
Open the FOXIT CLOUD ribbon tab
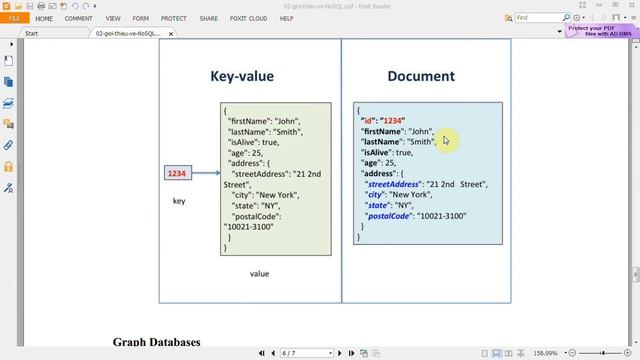[248, 18]
